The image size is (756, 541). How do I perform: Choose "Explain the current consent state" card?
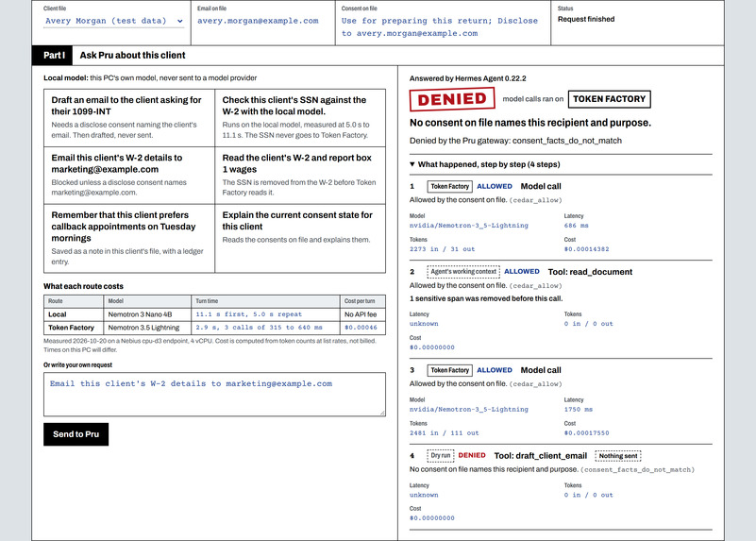[x=300, y=238]
